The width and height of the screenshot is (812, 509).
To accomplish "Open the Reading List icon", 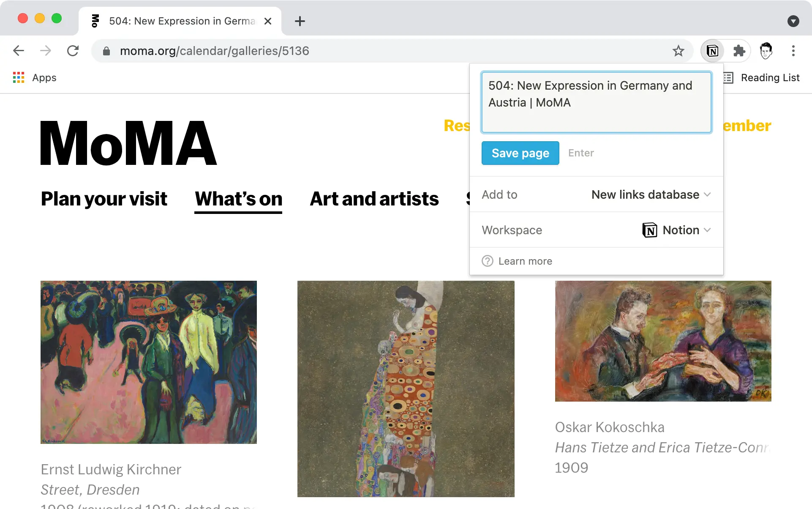I will (727, 77).
